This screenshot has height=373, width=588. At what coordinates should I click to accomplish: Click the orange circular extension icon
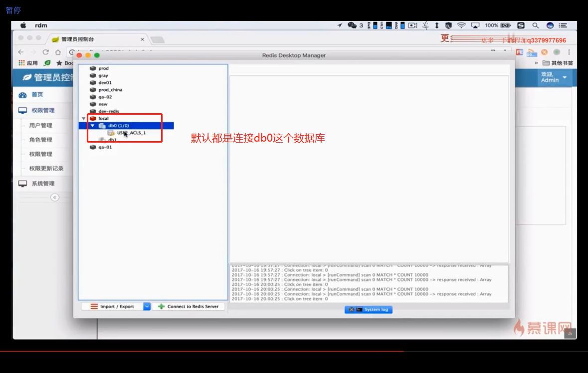545,52
